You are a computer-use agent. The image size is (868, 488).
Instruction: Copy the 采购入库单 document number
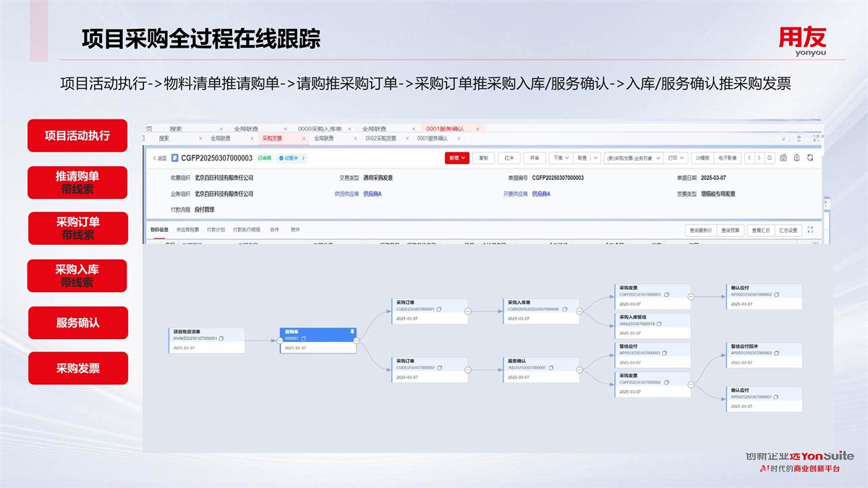coord(563,309)
